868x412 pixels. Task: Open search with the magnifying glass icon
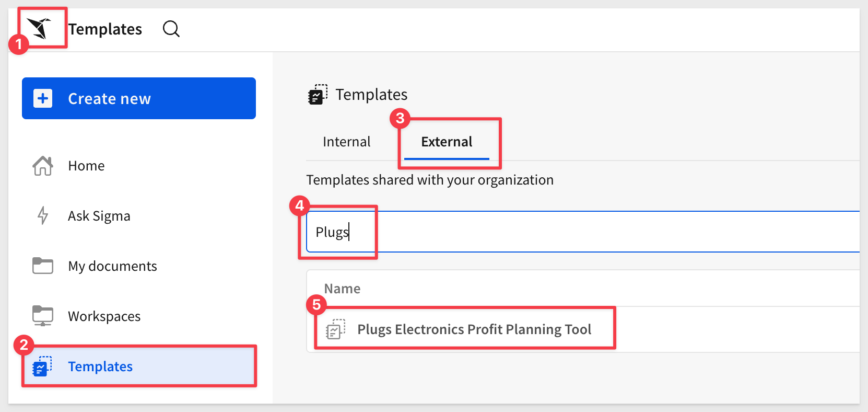click(x=171, y=29)
